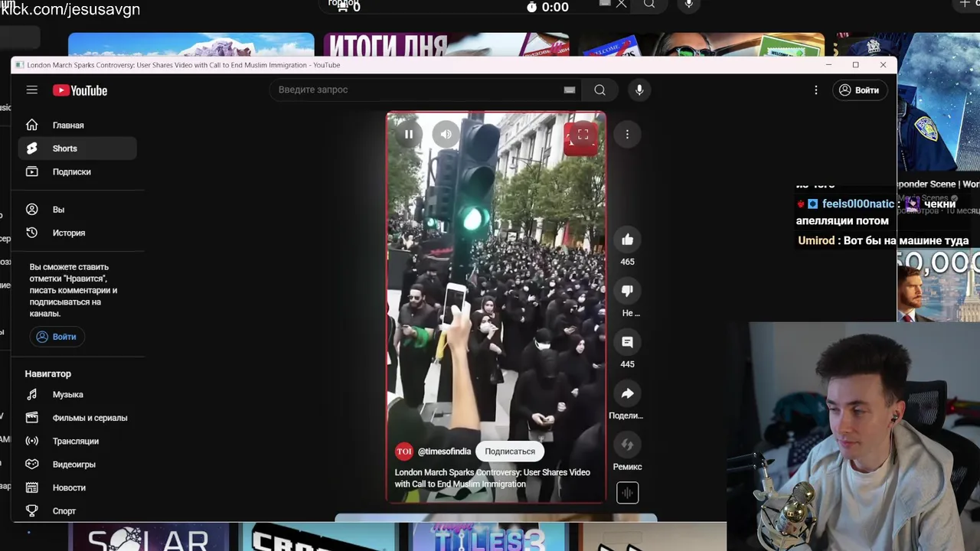980x551 pixels.
Task: Dislike the Short
Action: tap(627, 291)
